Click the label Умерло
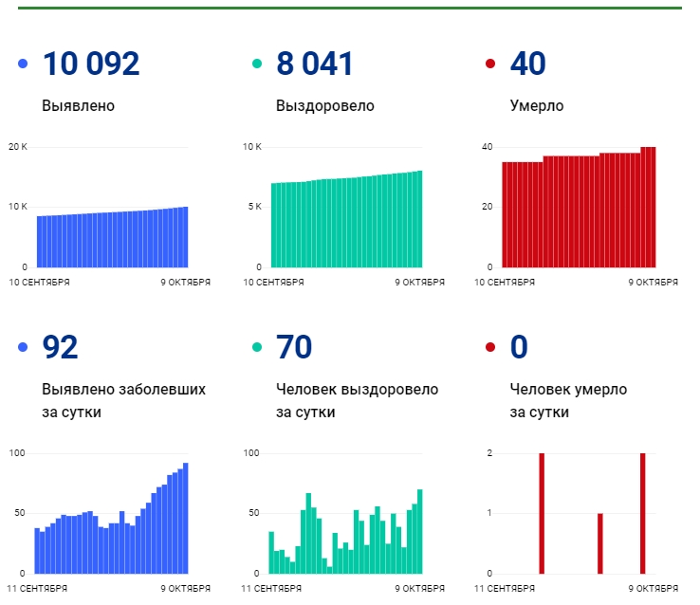 [537, 106]
